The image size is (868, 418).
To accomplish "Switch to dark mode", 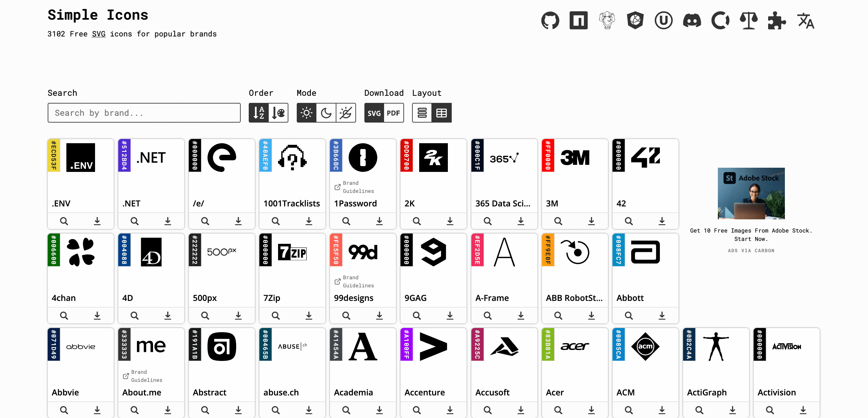I will click(x=326, y=113).
